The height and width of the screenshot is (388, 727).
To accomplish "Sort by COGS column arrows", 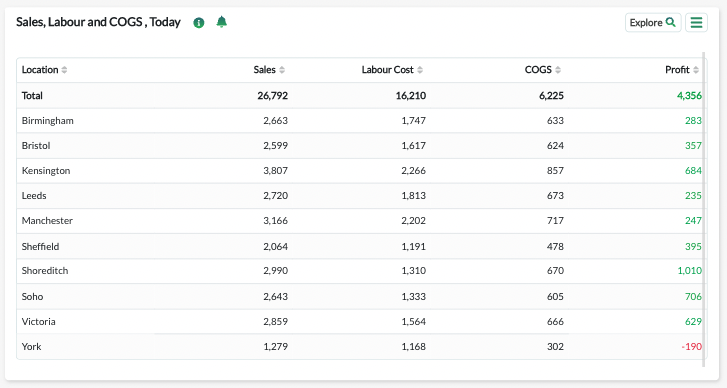I will [558, 70].
